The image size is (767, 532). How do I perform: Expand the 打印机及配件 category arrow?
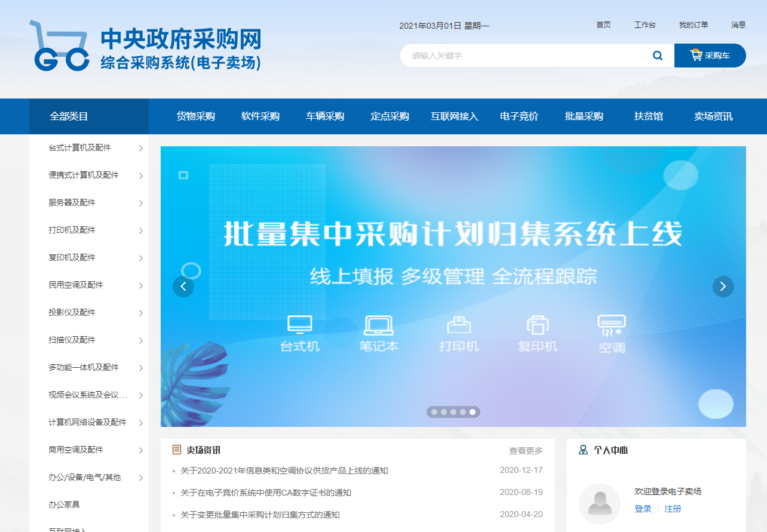coord(141,230)
